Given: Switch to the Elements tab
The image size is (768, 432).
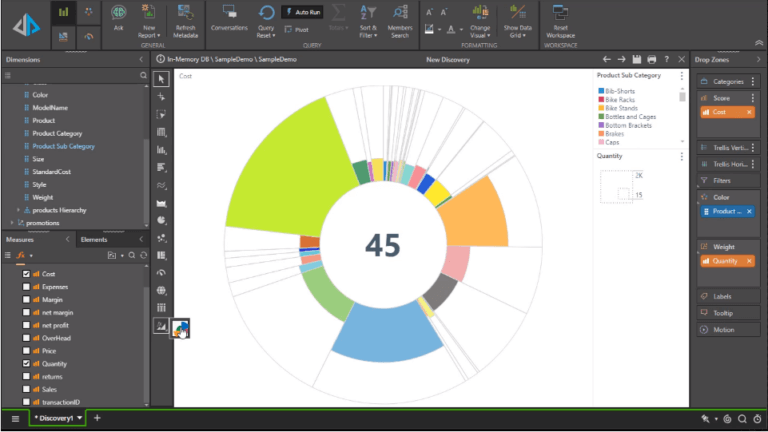Looking at the screenshot, I should coord(94,240).
